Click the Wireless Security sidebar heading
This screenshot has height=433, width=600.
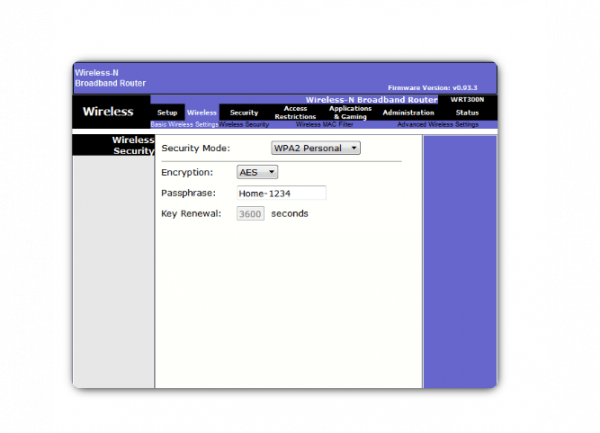click(133, 146)
